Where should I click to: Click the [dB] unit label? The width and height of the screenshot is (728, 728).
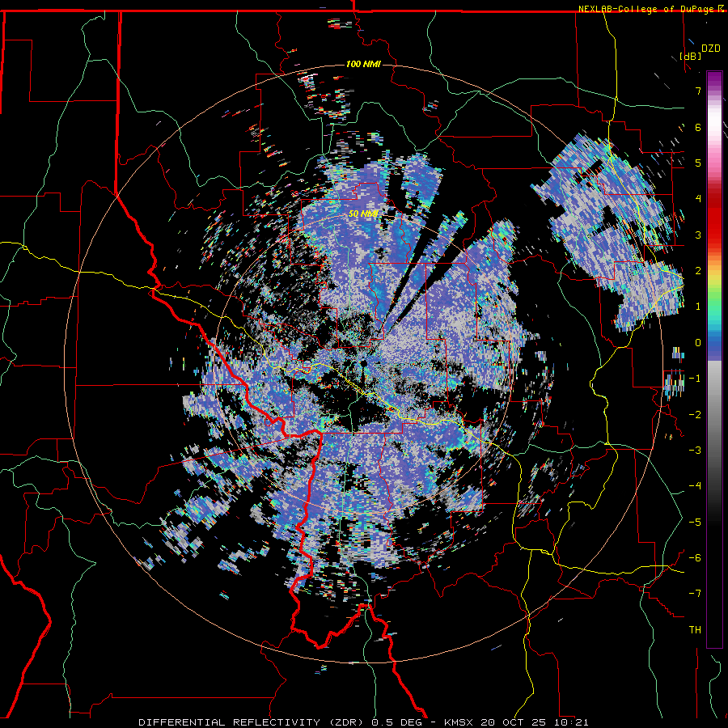point(690,56)
